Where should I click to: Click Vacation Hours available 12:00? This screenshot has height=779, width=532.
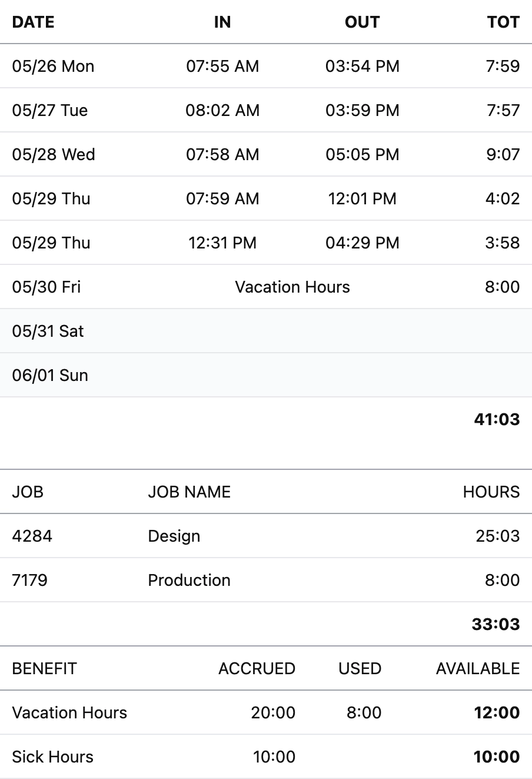tap(497, 712)
